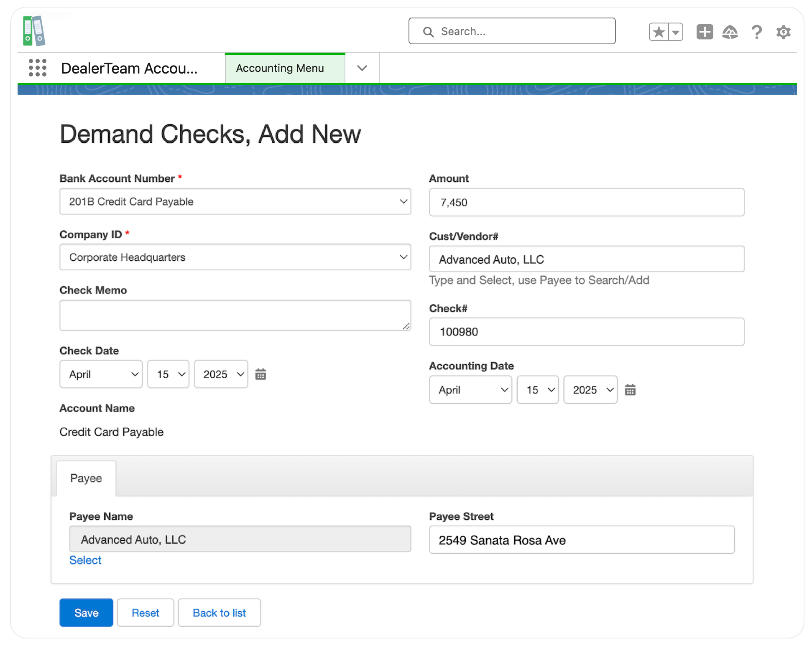This screenshot has width=812, height=651.
Task: Click the Check# field showing 100980
Action: (587, 332)
